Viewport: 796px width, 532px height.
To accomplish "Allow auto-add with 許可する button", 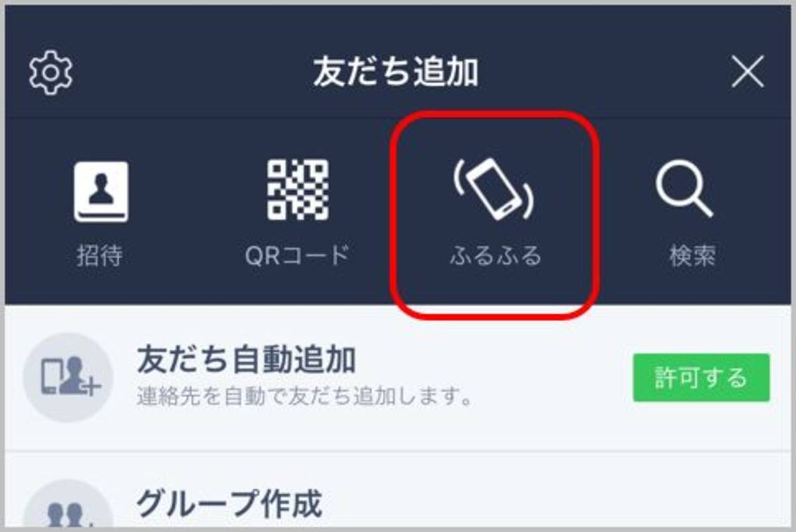I will [701, 377].
